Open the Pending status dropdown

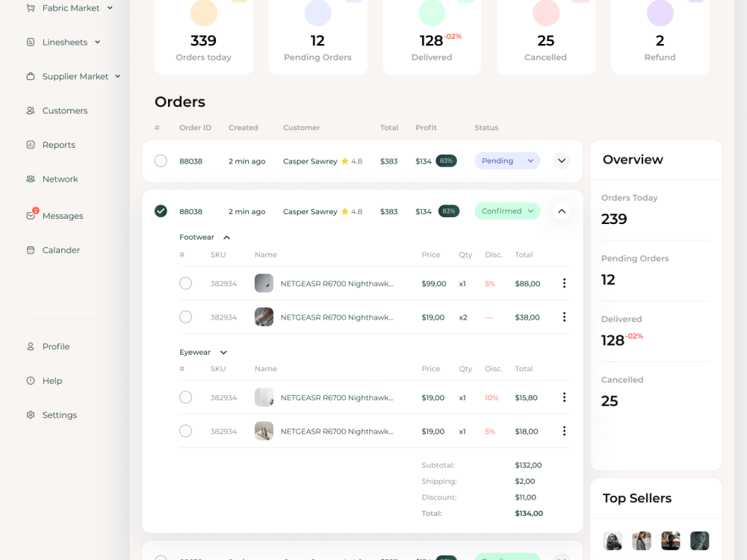(x=507, y=161)
